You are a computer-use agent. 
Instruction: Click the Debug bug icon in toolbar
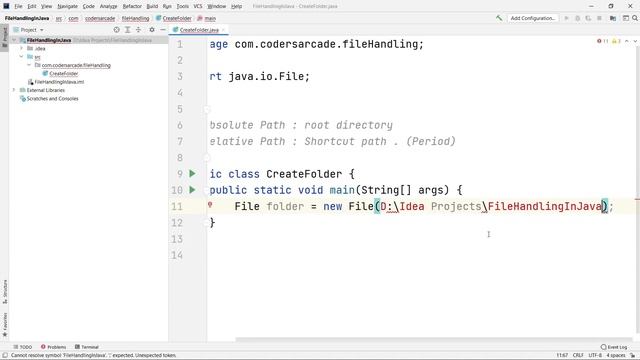[x=578, y=18]
